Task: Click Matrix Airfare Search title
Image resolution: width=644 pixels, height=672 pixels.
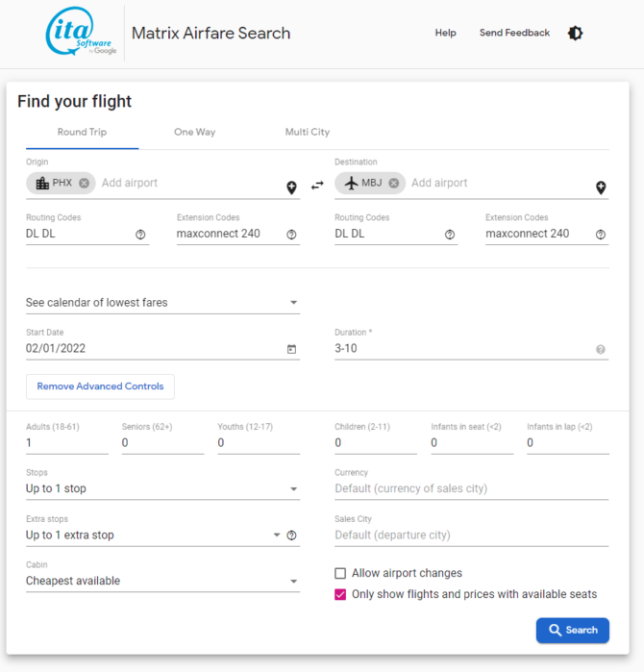Action: 211,33
